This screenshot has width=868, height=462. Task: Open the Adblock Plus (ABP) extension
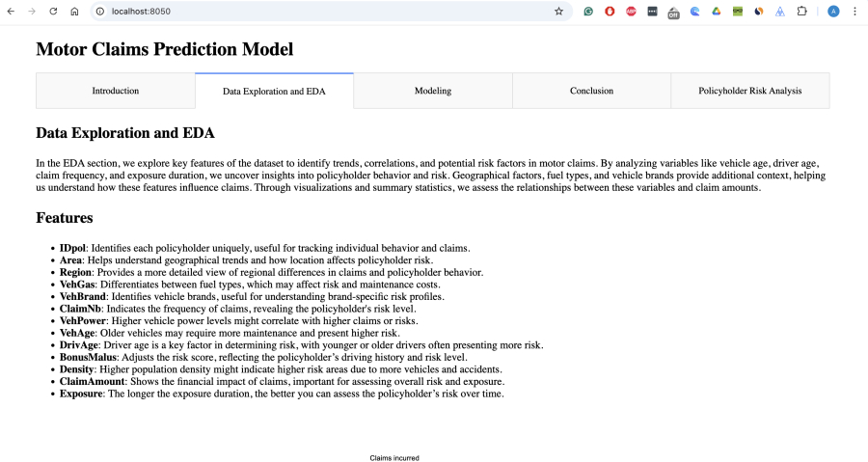[x=631, y=12]
